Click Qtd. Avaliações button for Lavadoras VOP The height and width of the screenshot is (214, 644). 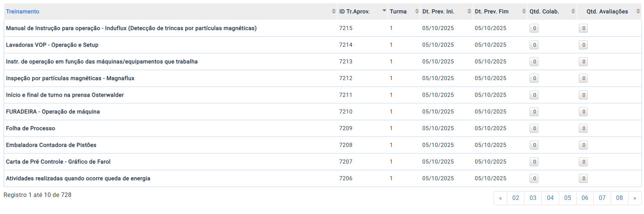click(x=583, y=45)
